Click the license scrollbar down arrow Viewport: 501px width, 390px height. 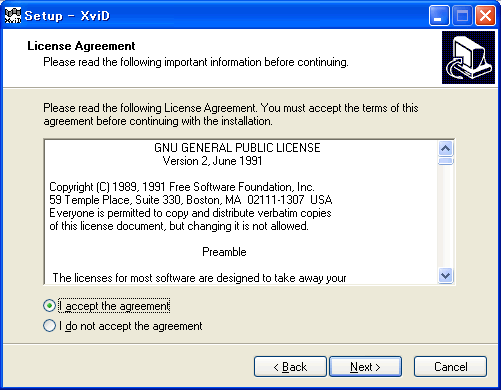coord(446,276)
